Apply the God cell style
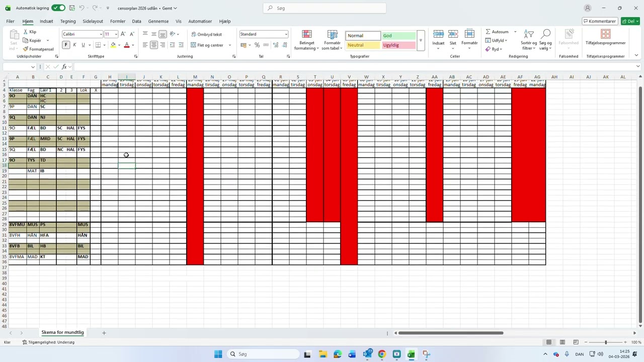 point(399,36)
